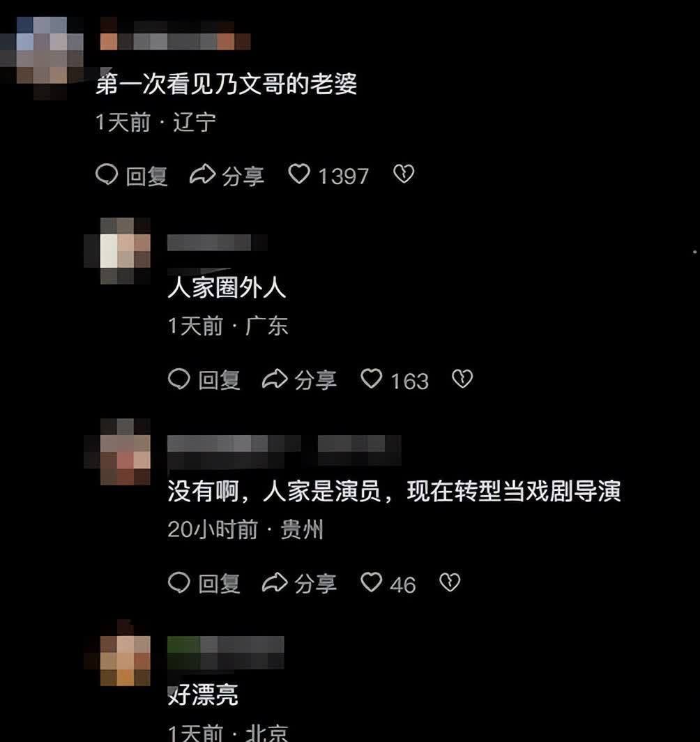Tap broken-heart on 人家圈外人 comment
Viewport: 700px width, 742px height.
click(x=462, y=379)
